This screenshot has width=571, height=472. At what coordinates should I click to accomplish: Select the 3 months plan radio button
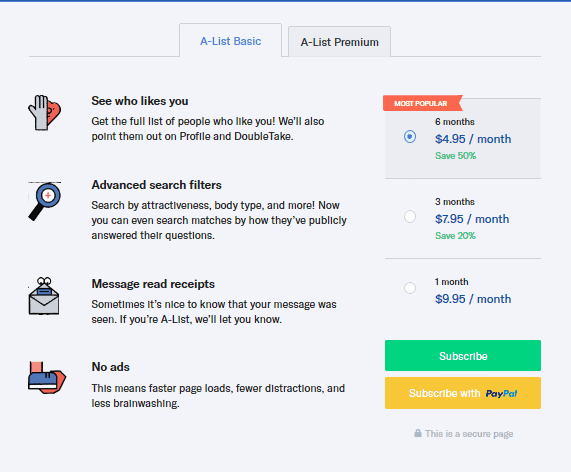click(410, 217)
